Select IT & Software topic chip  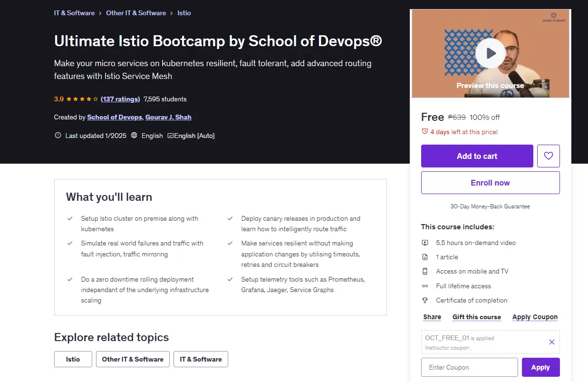[201, 359]
